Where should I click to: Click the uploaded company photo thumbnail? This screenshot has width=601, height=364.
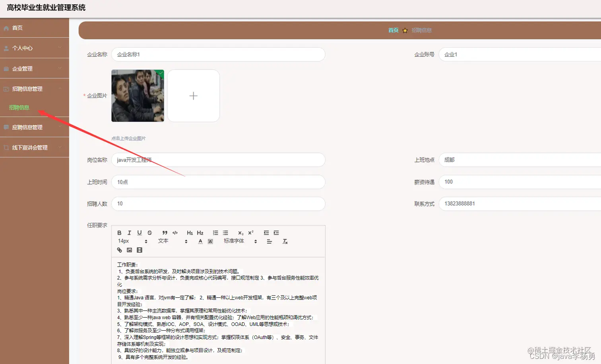[138, 96]
